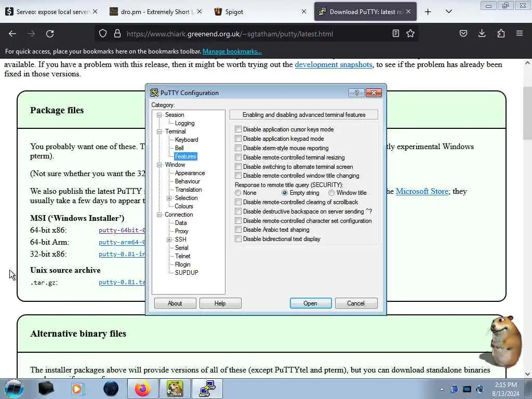The image size is (532, 399).
Task: Open the extensions puzzle icon
Action: 501,33
